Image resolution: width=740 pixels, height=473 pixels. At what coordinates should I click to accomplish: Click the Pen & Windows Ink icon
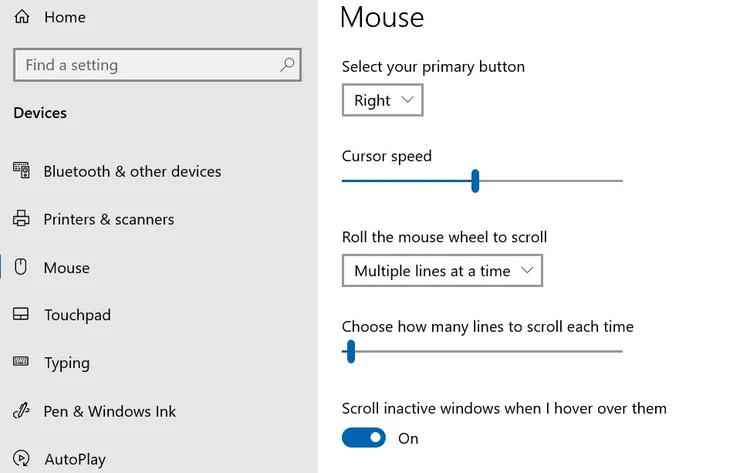[x=22, y=411]
